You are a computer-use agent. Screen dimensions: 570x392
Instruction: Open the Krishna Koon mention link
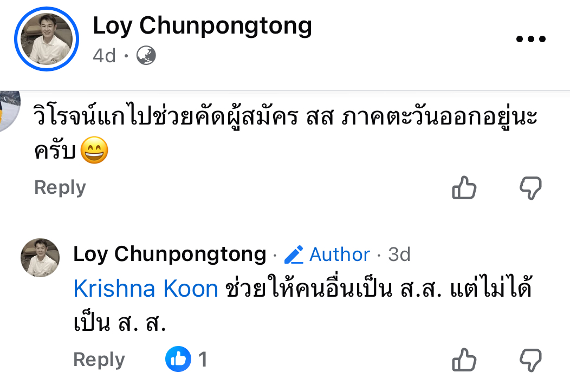click(145, 289)
